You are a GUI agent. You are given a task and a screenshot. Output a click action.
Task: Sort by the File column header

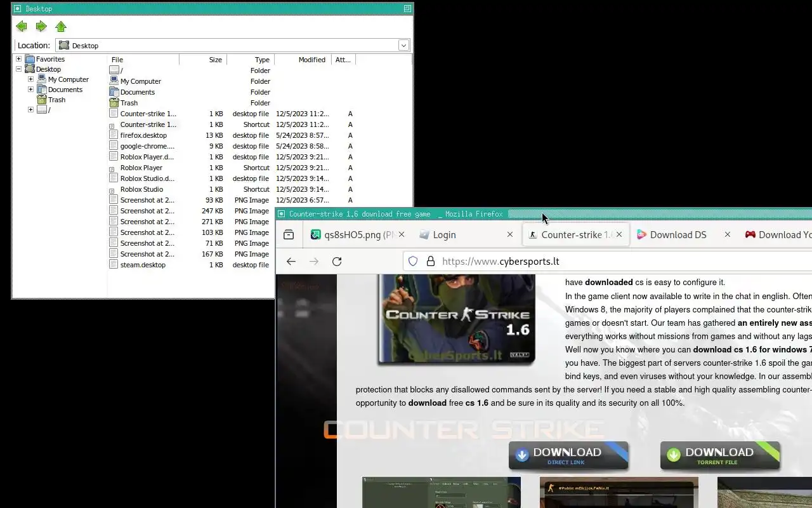[x=143, y=60]
